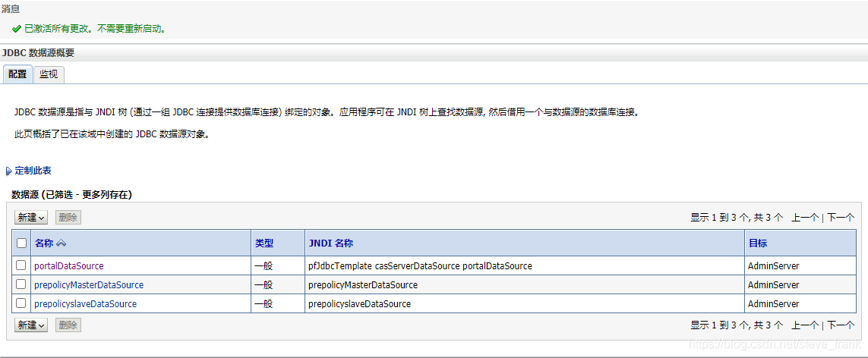Click the sort arrow beside 名称 header

61,243
